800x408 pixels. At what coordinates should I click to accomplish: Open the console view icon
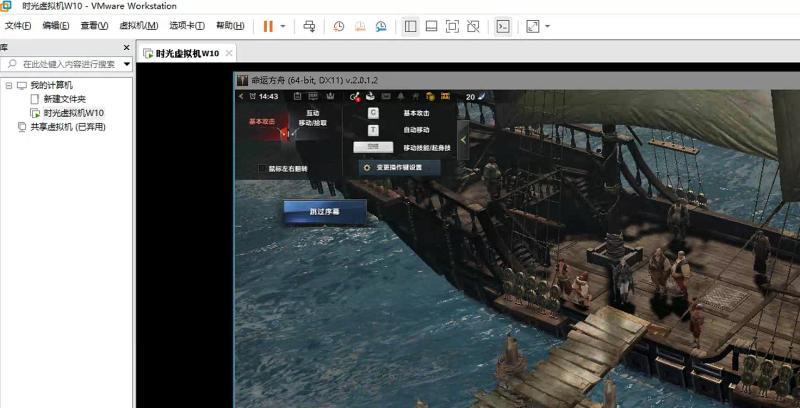503,27
